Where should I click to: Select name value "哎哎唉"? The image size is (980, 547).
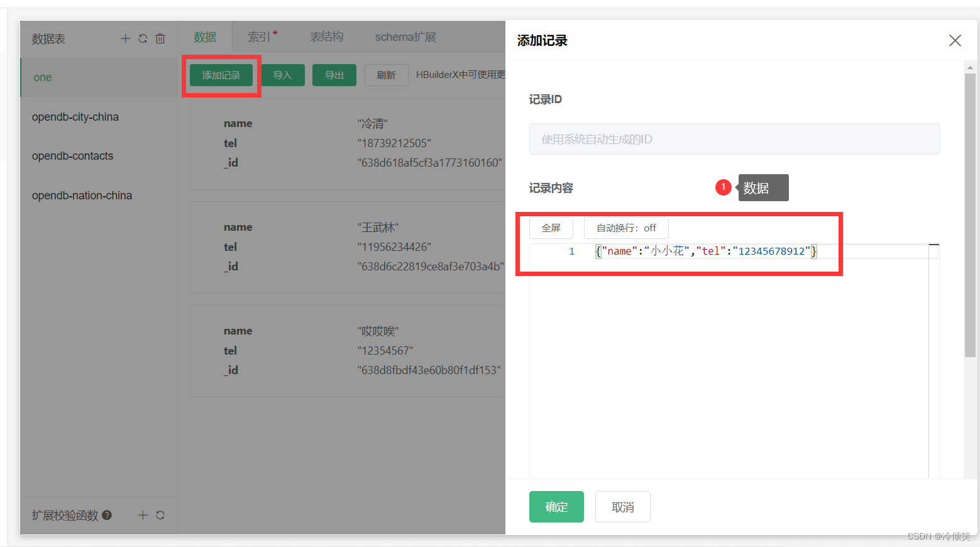coord(378,331)
